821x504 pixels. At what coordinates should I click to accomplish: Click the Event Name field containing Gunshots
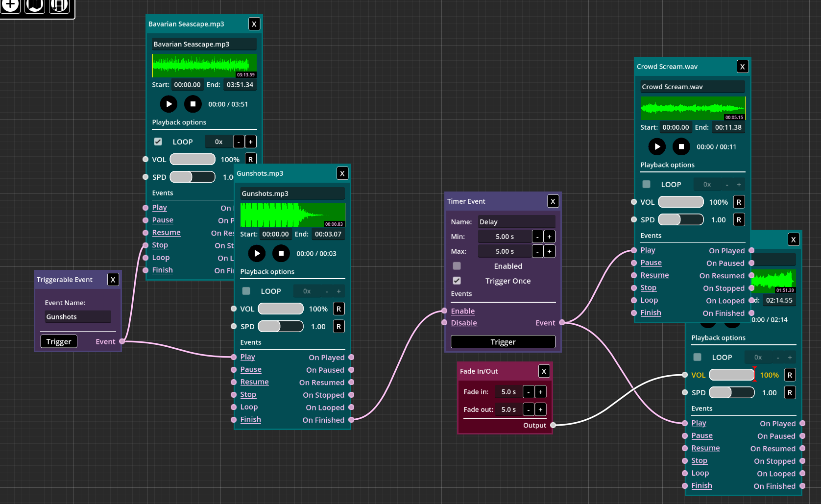77,317
